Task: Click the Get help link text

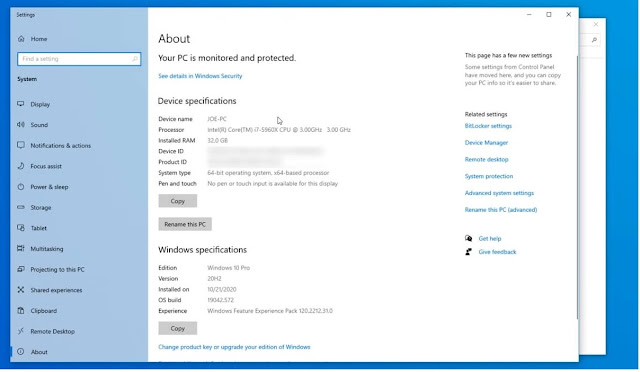Action: coord(490,238)
